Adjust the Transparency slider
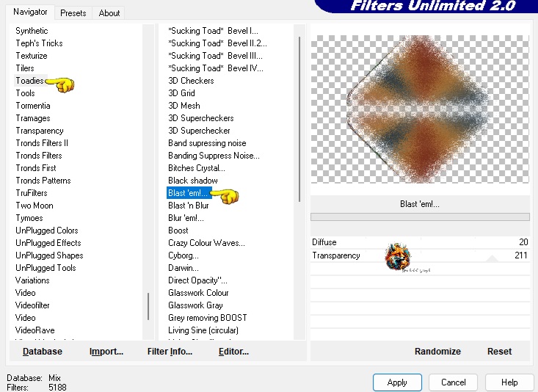This screenshot has width=538, height=392. click(x=420, y=255)
